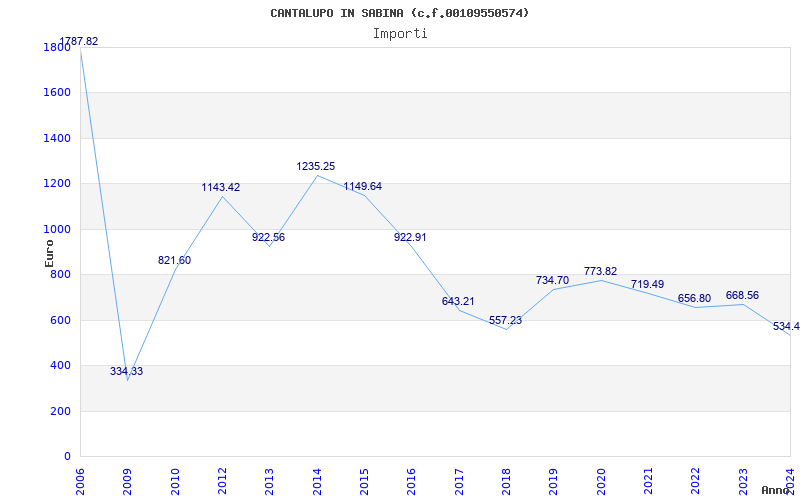Click the 1149.64 data label
This screenshot has height=500, width=800.
[363, 187]
